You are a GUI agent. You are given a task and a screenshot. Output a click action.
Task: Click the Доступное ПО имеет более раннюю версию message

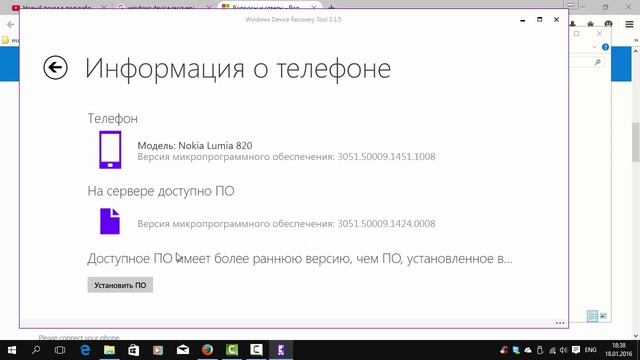300,259
